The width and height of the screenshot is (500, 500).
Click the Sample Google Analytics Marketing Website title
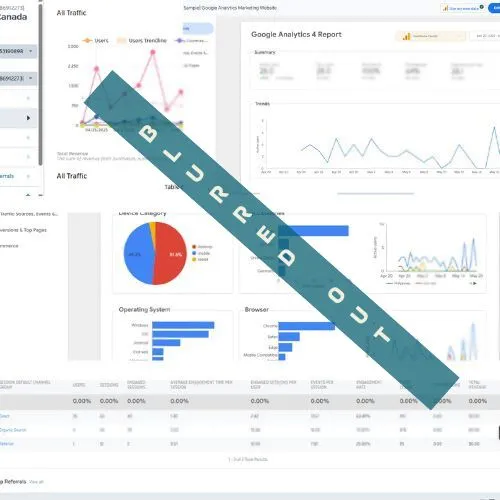(x=230, y=8)
